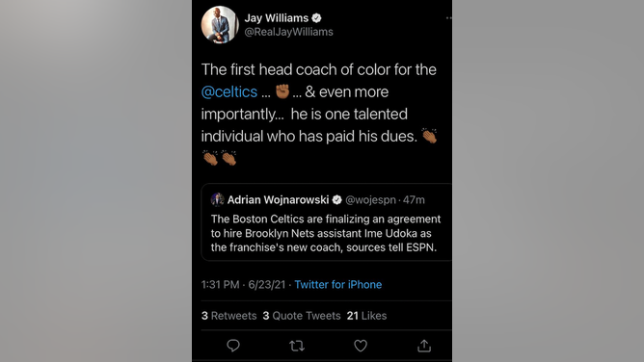The height and width of the screenshot is (362, 644).
Task: Click the 1:31 PM 6/23/21 timestamp
Action: (243, 285)
